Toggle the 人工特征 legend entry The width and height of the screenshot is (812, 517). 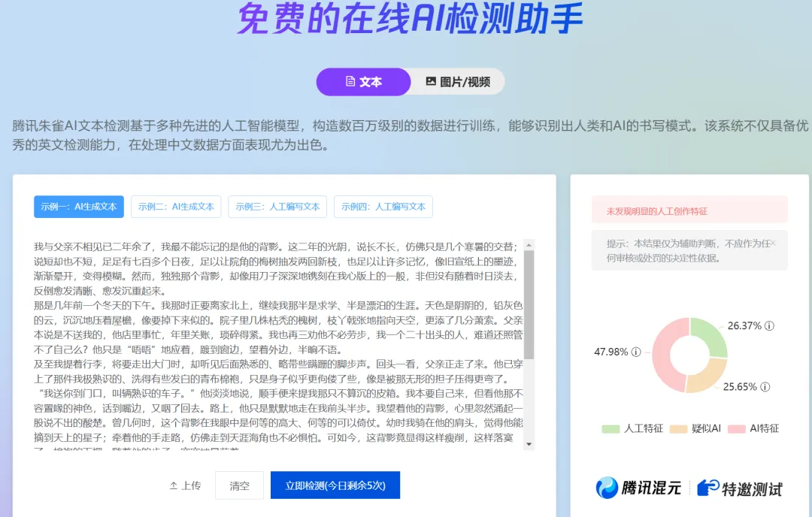tap(643, 428)
